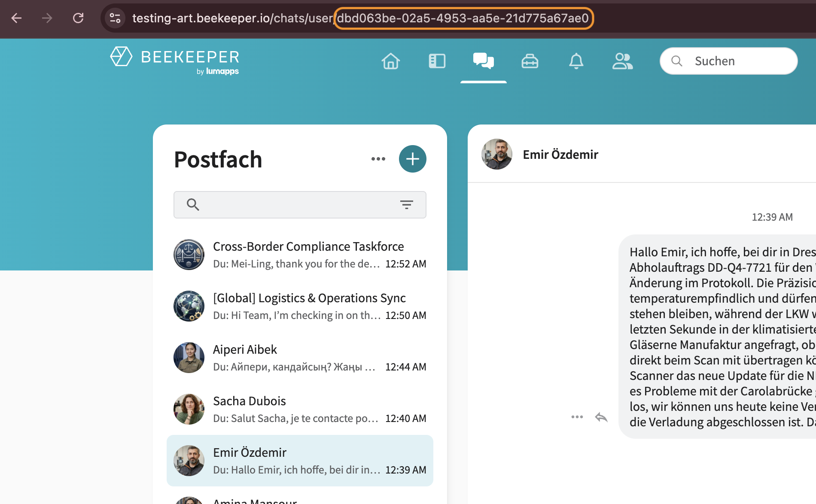Viewport: 816px width, 504px height.
Task: Select the Chats navigation icon
Action: (484, 61)
